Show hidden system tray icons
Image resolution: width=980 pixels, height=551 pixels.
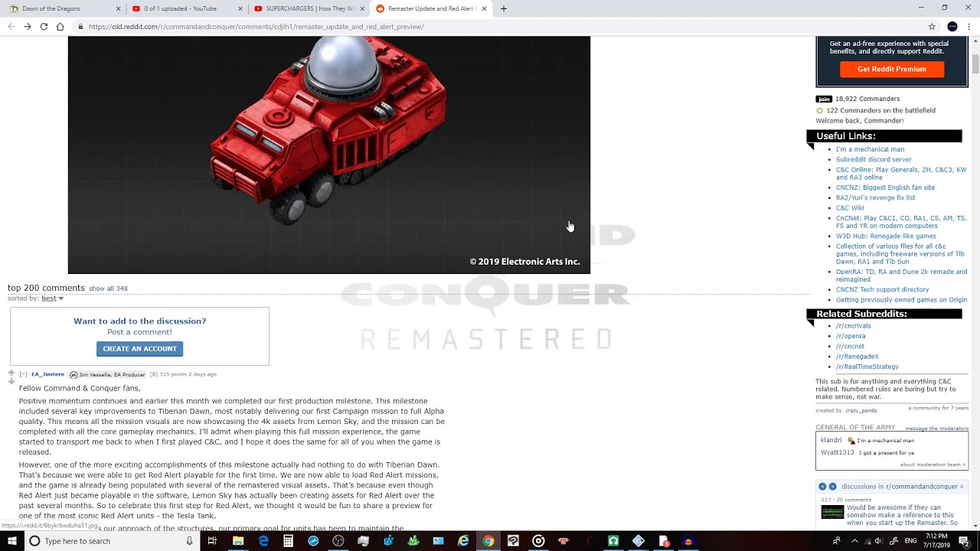[855, 541]
